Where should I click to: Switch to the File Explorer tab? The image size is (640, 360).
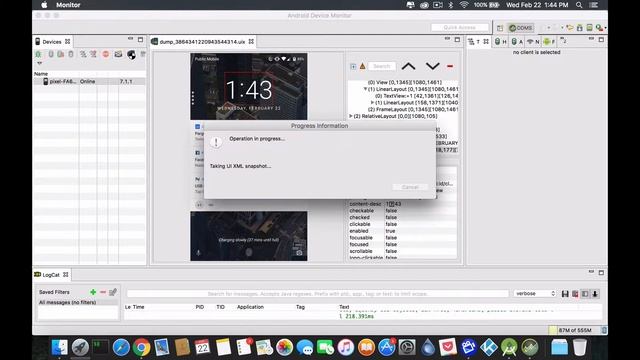point(549,42)
